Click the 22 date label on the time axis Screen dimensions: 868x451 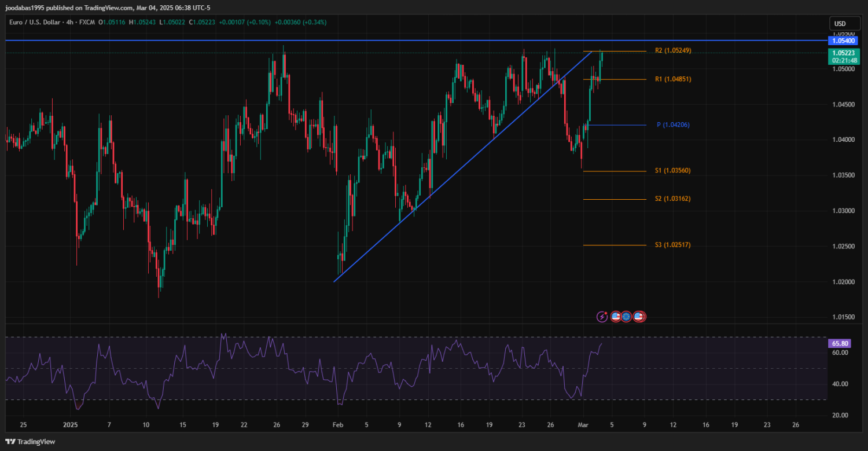(244, 425)
